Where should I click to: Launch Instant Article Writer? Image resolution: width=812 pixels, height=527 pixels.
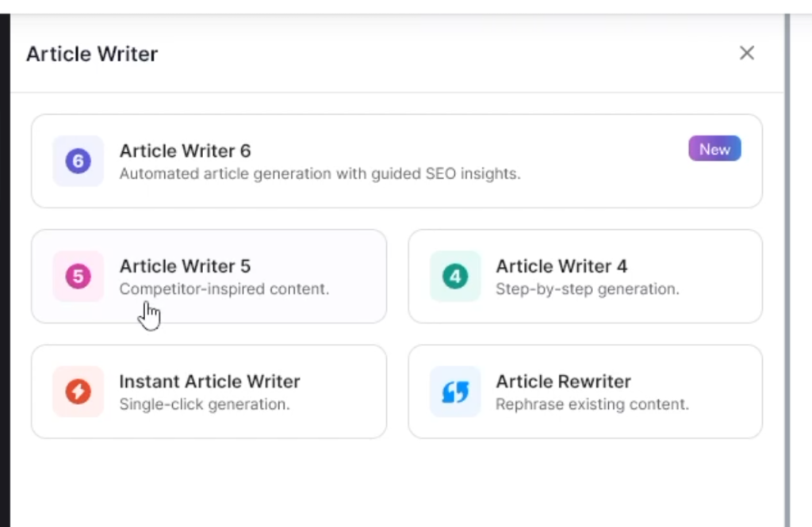(209, 391)
